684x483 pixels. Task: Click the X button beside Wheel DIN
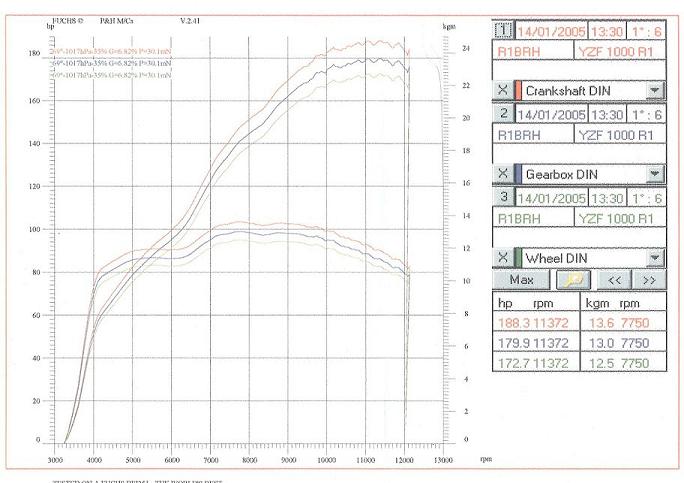tap(503, 257)
